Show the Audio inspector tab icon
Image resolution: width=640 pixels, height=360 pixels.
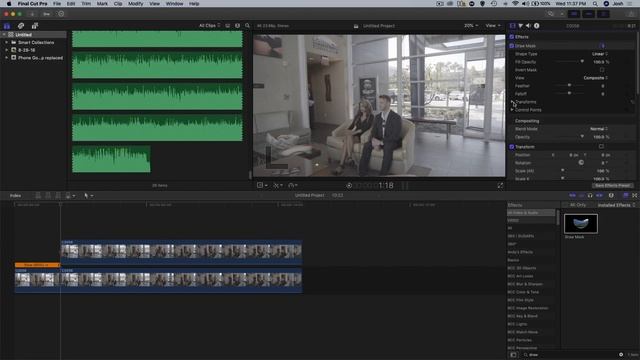tap(529, 26)
